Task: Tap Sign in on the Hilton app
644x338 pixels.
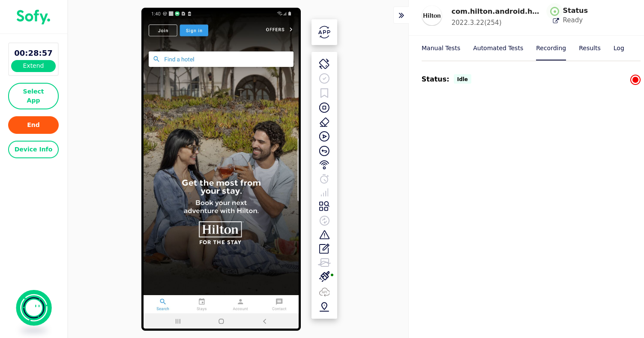Action: (x=194, y=30)
